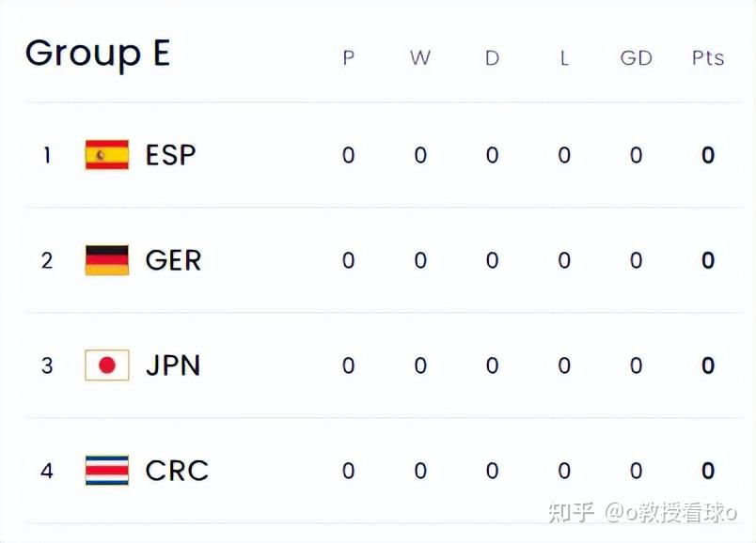The width and height of the screenshot is (756, 543).
Task: Click the P column header
Action: point(348,58)
